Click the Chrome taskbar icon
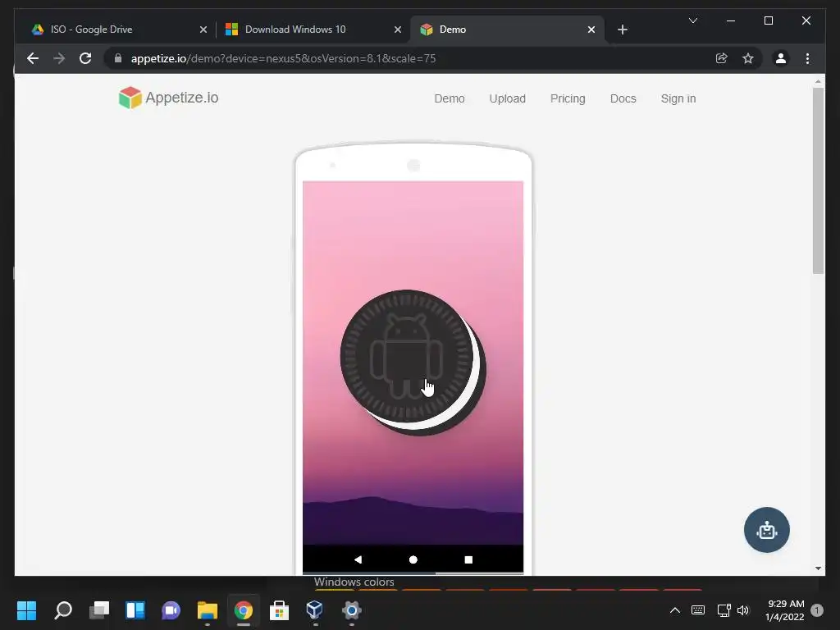Image resolution: width=840 pixels, height=630 pixels. [243, 610]
